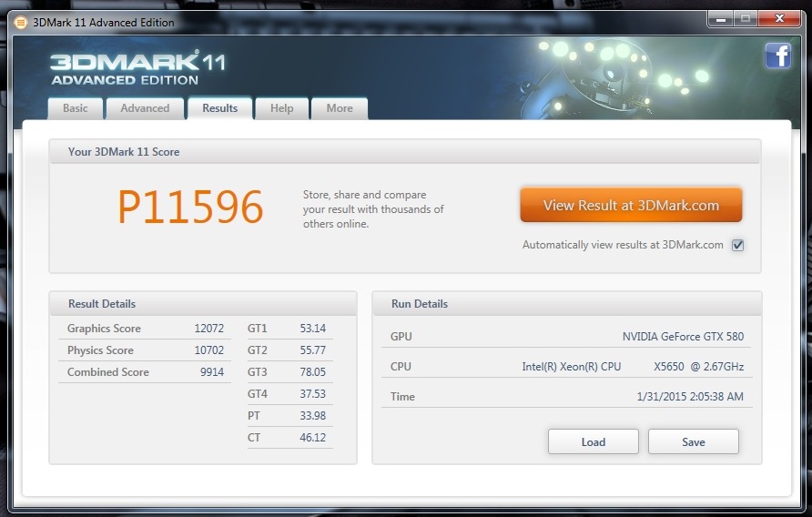Click the P11596 score value
This screenshot has width=812, height=517.
(x=190, y=207)
